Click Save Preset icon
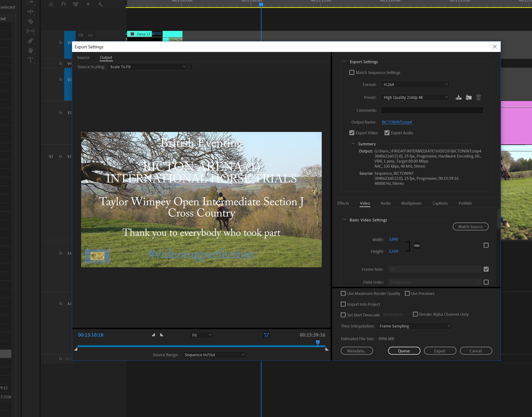The width and height of the screenshot is (532, 417). click(458, 97)
